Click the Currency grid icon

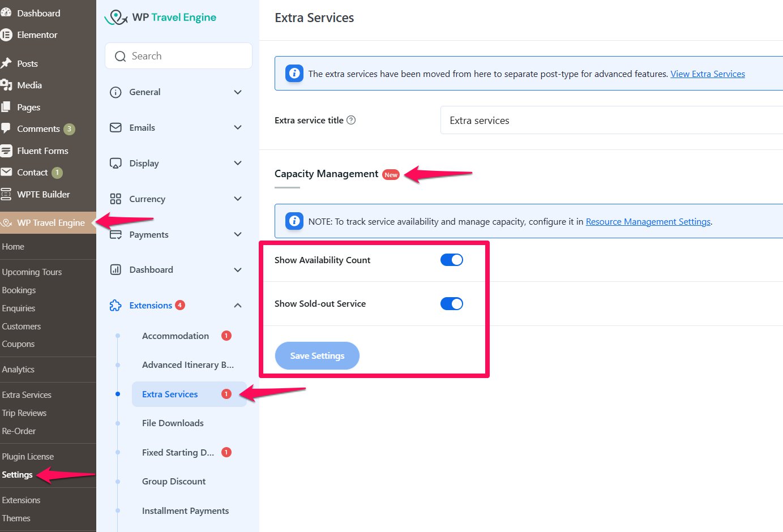pos(115,199)
